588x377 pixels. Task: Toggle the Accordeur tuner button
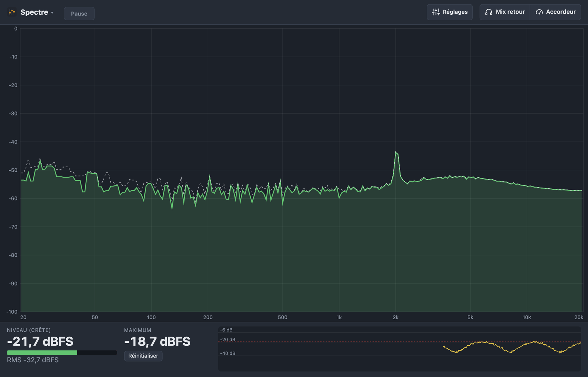coord(555,12)
